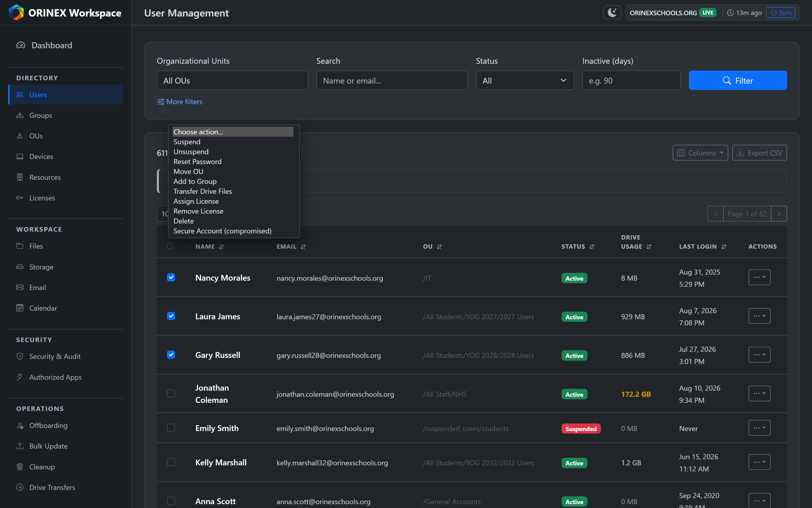Viewport: 812px width, 508px height.
Task: Open actions menu for Gary Russell
Action: (759, 355)
